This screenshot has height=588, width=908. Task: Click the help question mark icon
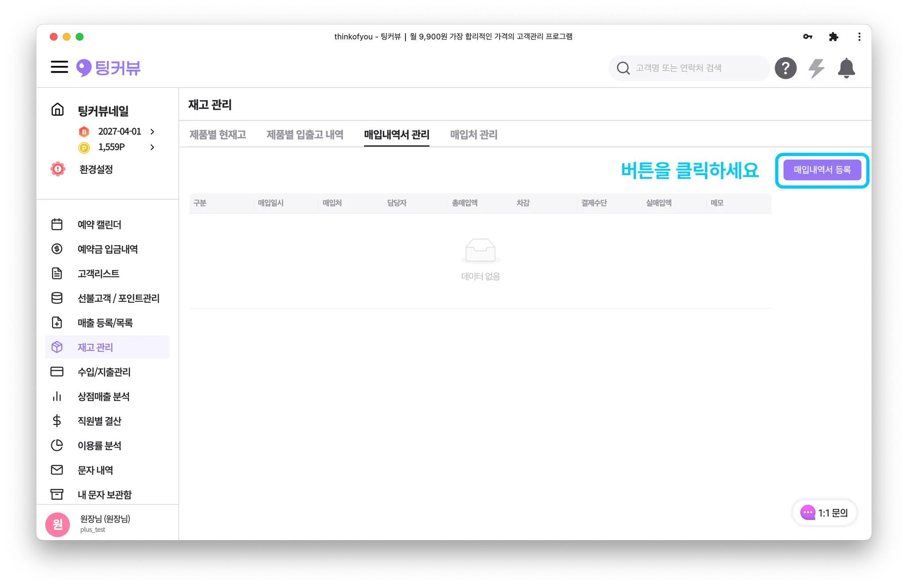coord(785,68)
